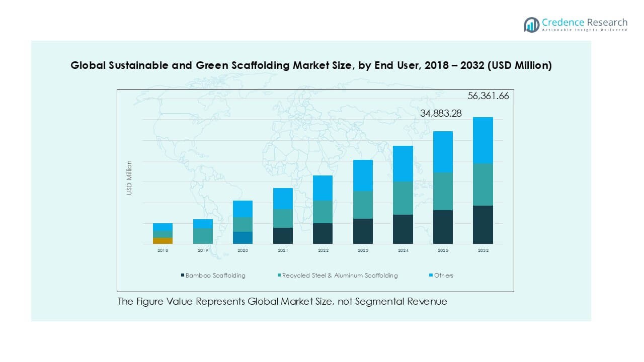The image size is (644, 362).
Task: Click the top light-blue segment of 2032 bar
Action: pos(482,140)
